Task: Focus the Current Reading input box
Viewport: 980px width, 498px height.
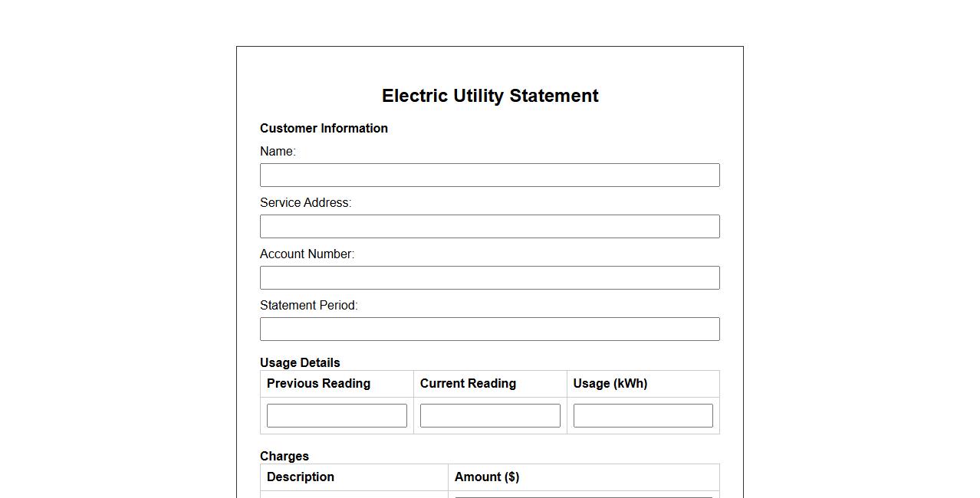Action: (x=490, y=415)
